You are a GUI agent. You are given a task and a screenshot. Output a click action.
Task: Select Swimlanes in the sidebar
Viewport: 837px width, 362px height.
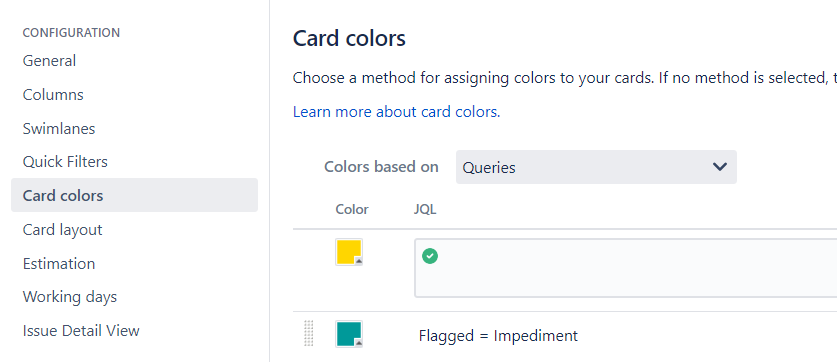tap(59, 129)
